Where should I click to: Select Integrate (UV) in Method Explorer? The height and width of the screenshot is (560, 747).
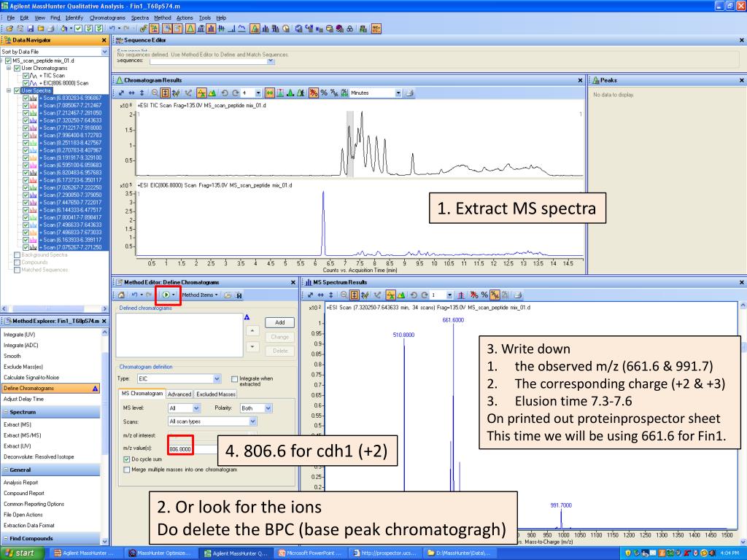click(20, 335)
